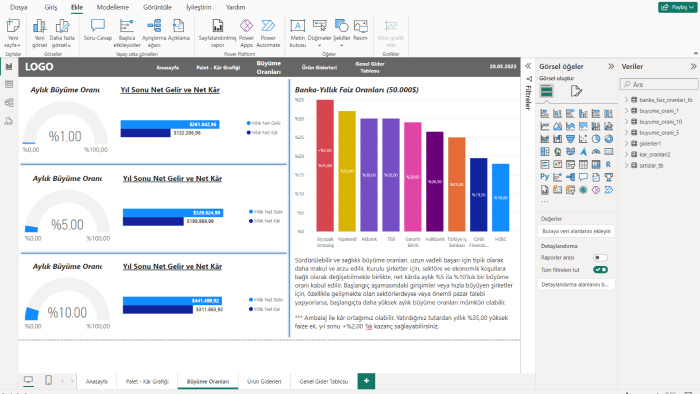
Task: Select the Python visual icon
Action: tap(545, 177)
